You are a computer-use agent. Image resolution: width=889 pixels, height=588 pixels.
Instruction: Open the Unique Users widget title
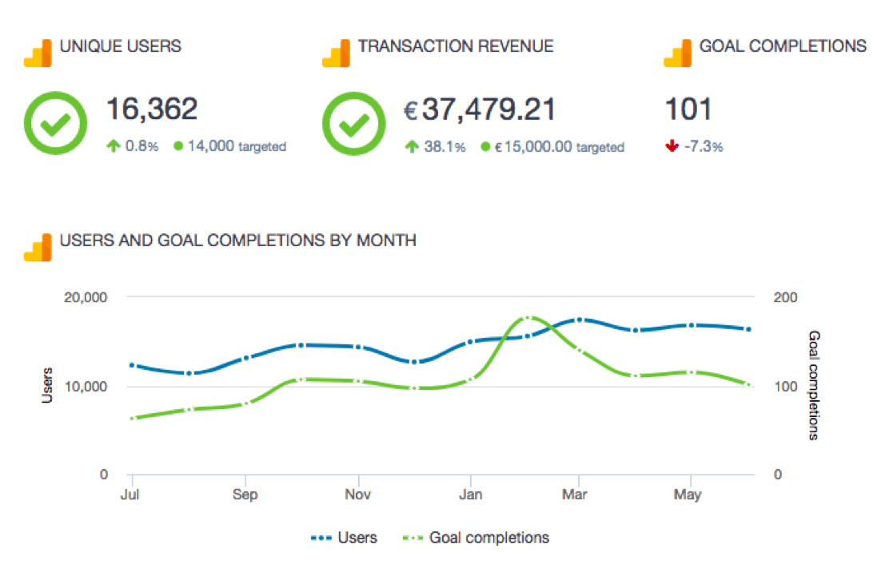point(120,46)
